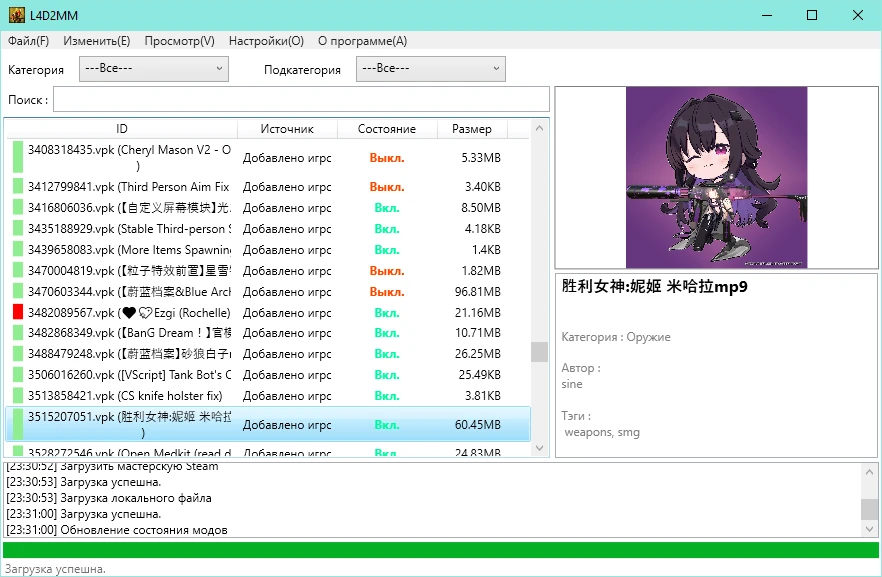
Task: Sort list by Состояние column header
Action: [x=386, y=129]
